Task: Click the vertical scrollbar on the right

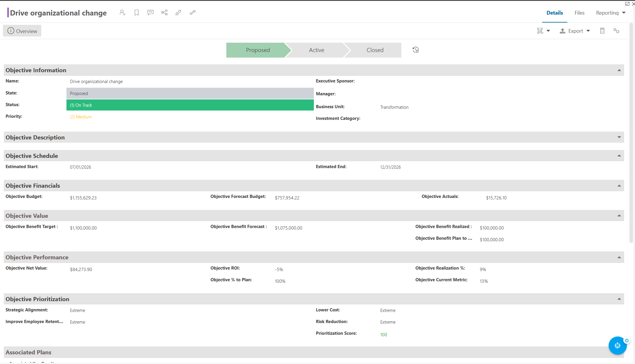Action: (x=631, y=133)
